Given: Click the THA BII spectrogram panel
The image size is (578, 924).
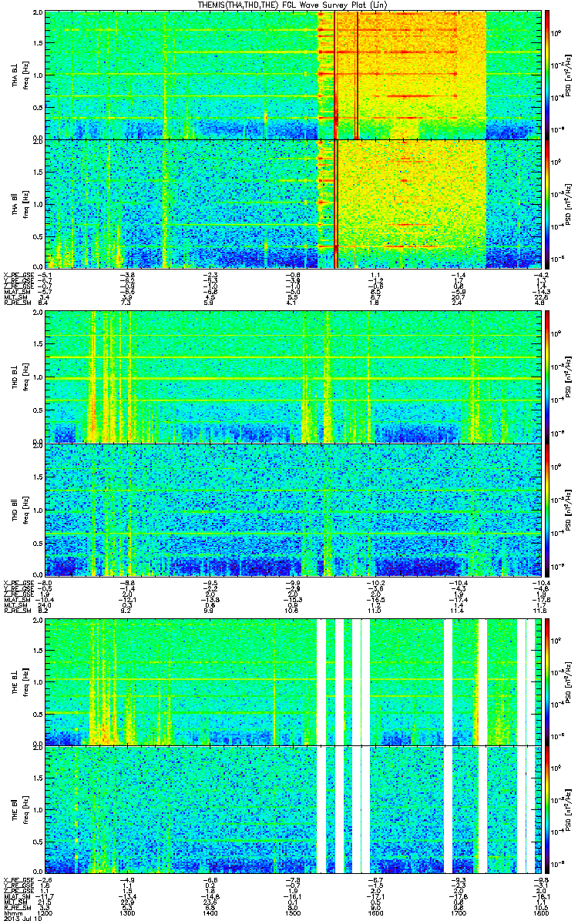Looking at the screenshot, I should tap(293, 203).
